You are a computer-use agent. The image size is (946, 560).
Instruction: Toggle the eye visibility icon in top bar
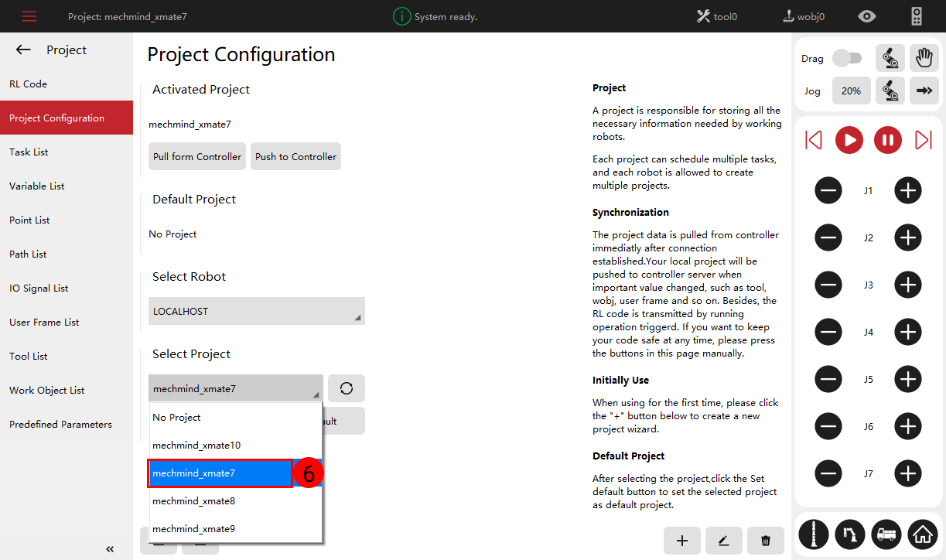coord(868,16)
